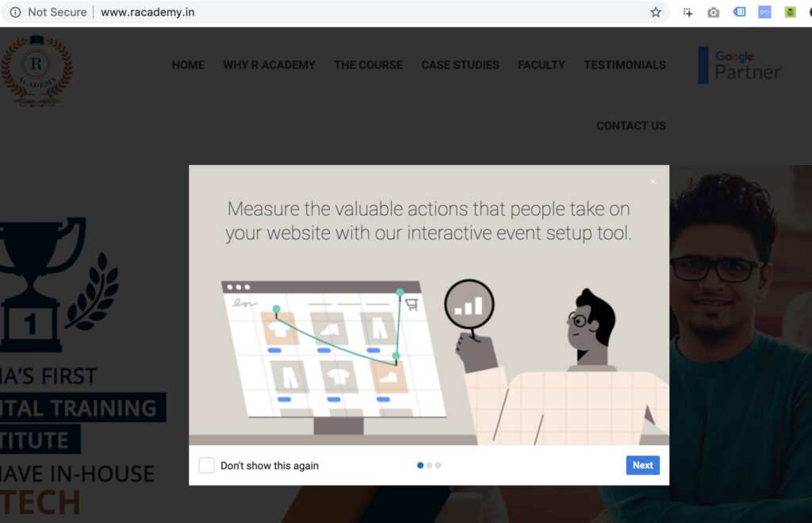Go to WHY R ACADEMY page
Image resolution: width=812 pixels, height=523 pixels.
point(269,65)
